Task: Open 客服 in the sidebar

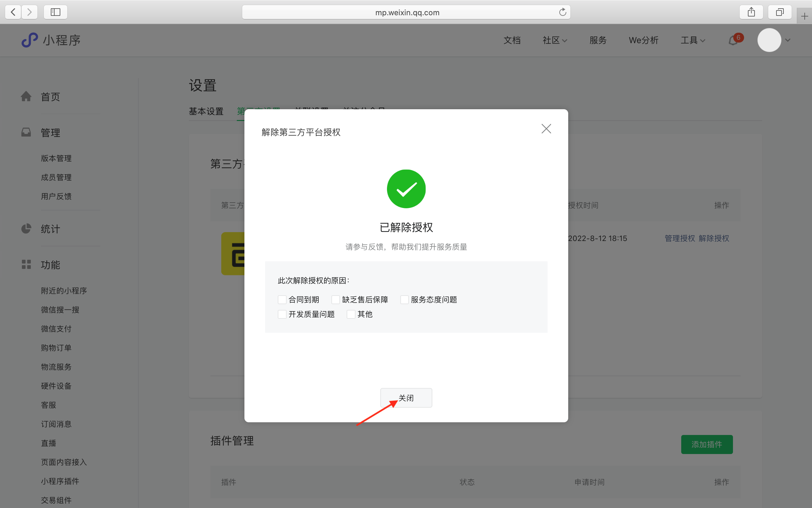Action: point(48,405)
